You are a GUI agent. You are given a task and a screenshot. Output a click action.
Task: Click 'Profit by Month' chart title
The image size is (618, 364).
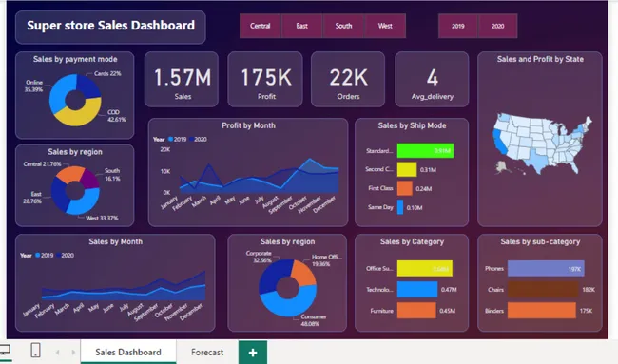(248, 125)
